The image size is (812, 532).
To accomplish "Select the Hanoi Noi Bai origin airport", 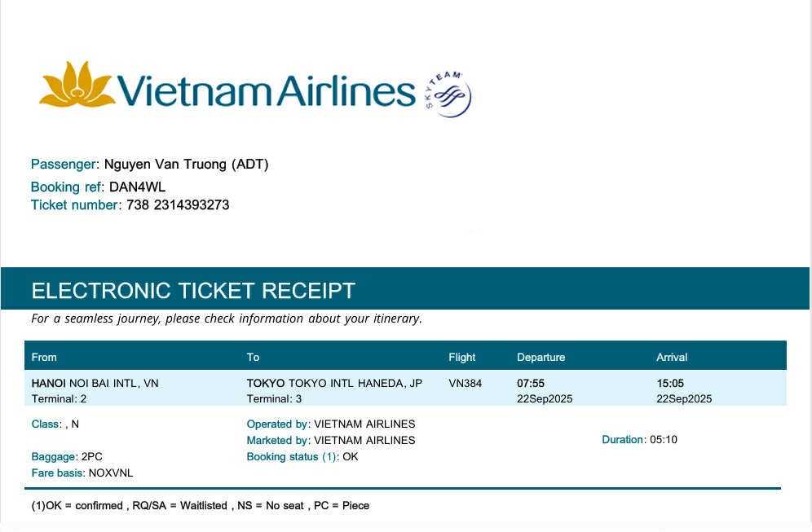I will click(x=95, y=383).
